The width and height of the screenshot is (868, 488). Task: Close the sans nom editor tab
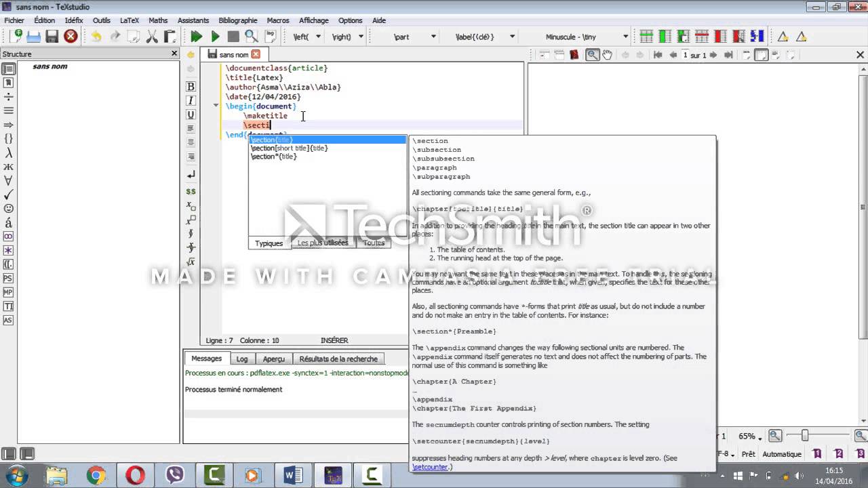256,54
